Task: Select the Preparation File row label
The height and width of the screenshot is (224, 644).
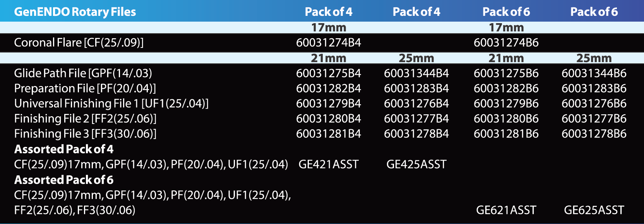Action: (x=85, y=88)
